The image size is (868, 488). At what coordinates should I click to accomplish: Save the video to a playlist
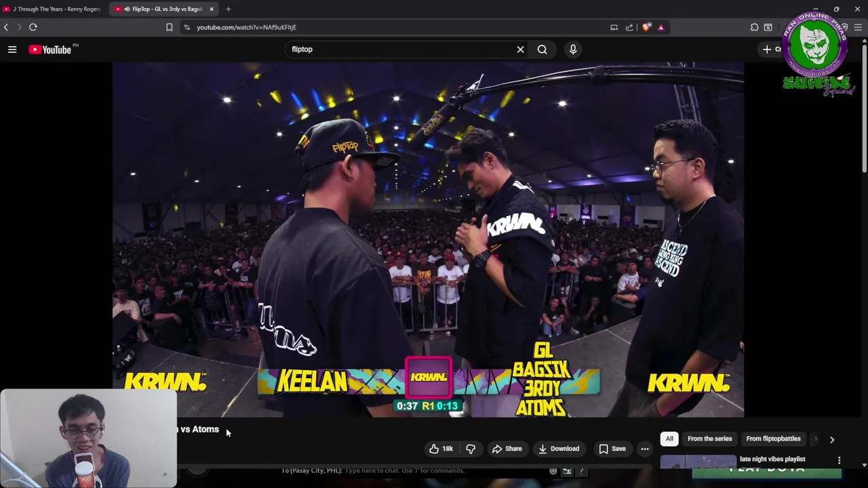click(612, 449)
